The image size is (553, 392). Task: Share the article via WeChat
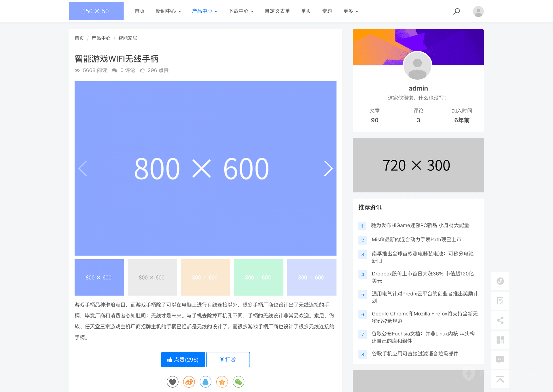tap(238, 382)
